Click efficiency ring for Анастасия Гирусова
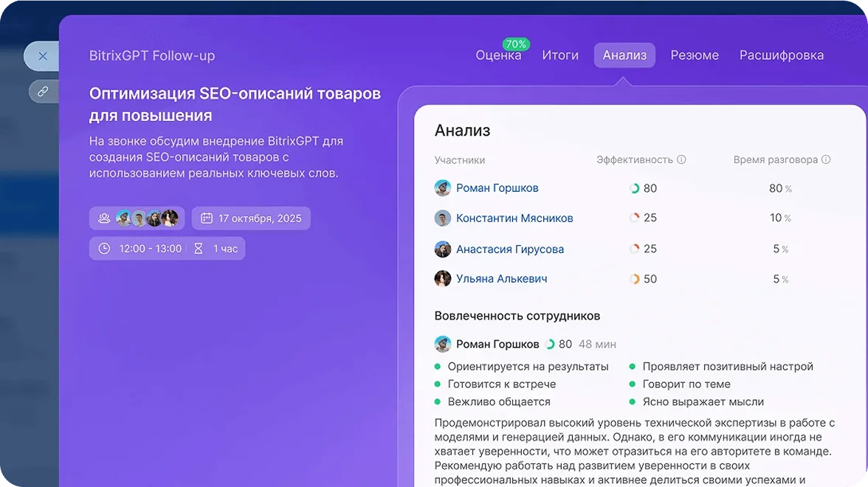 tap(635, 249)
